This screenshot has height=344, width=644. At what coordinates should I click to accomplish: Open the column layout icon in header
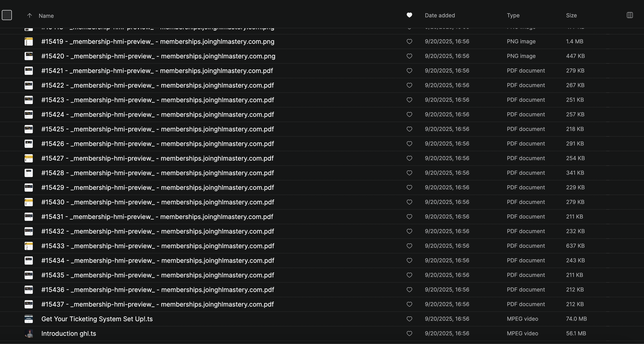[629, 15]
